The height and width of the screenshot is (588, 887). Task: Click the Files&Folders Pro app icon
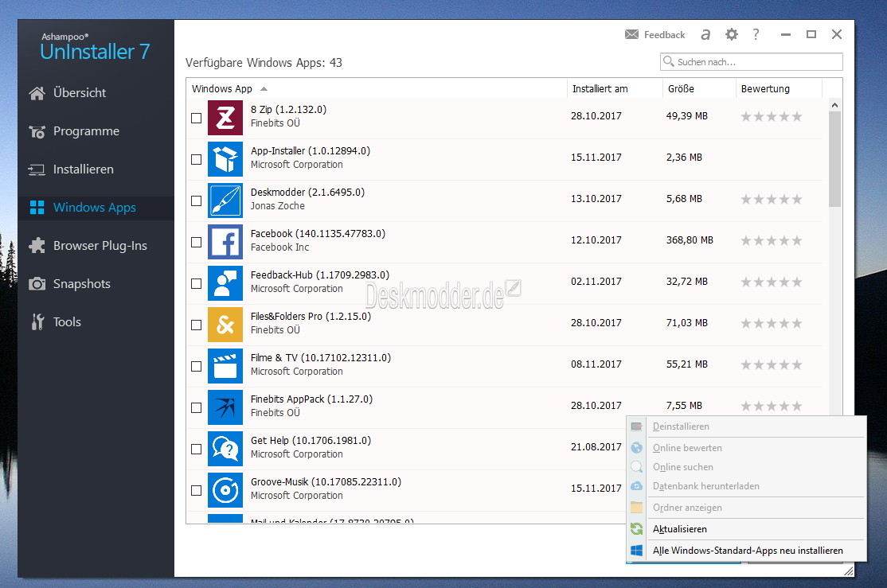point(225,325)
